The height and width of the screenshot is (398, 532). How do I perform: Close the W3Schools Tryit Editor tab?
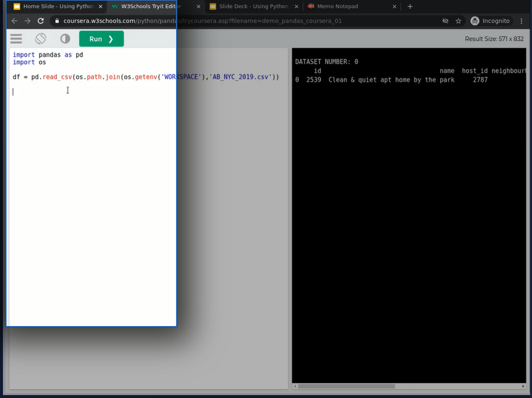click(x=199, y=6)
